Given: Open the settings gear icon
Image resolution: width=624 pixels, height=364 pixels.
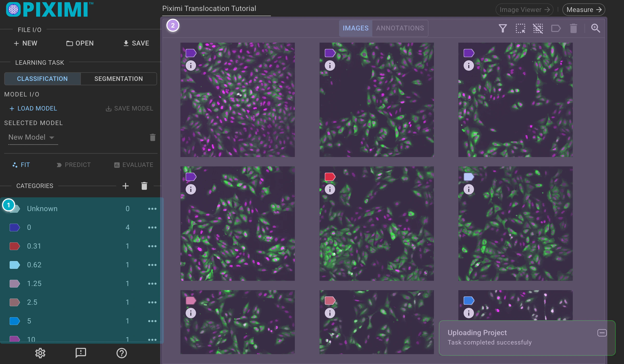Looking at the screenshot, I should [40, 353].
